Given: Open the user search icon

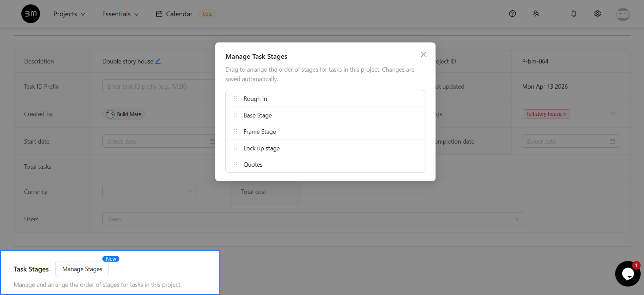Looking at the screenshot, I should (x=536, y=14).
